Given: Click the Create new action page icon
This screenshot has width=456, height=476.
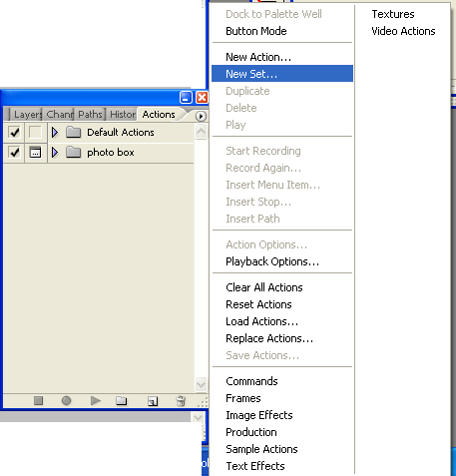Looking at the screenshot, I should pyautogui.click(x=153, y=401).
